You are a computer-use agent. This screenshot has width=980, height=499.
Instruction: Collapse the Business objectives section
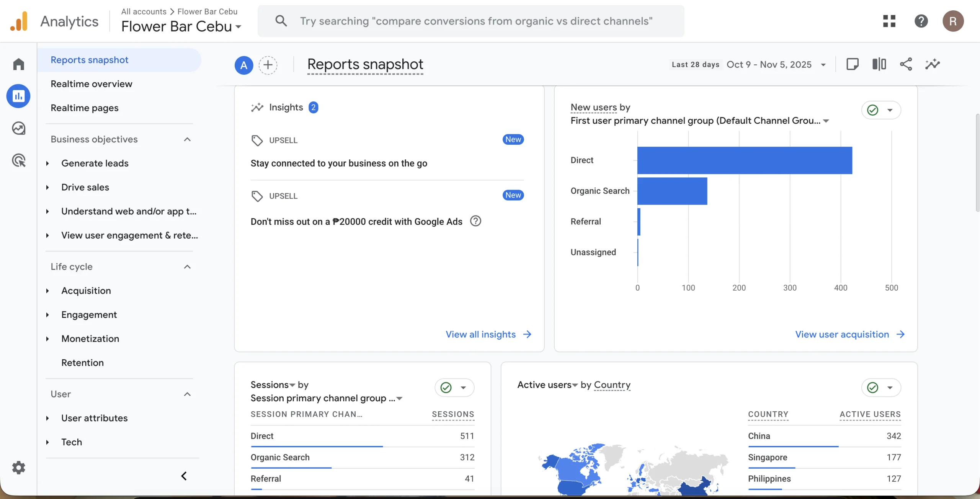tap(187, 139)
